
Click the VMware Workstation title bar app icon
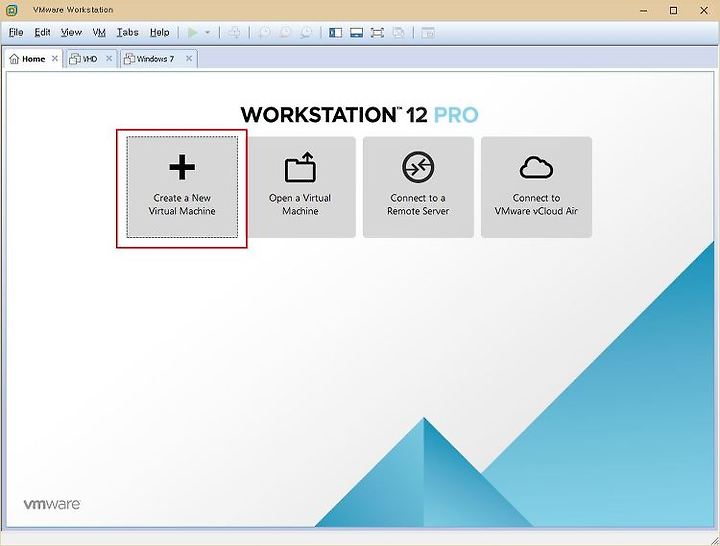[x=12, y=10]
